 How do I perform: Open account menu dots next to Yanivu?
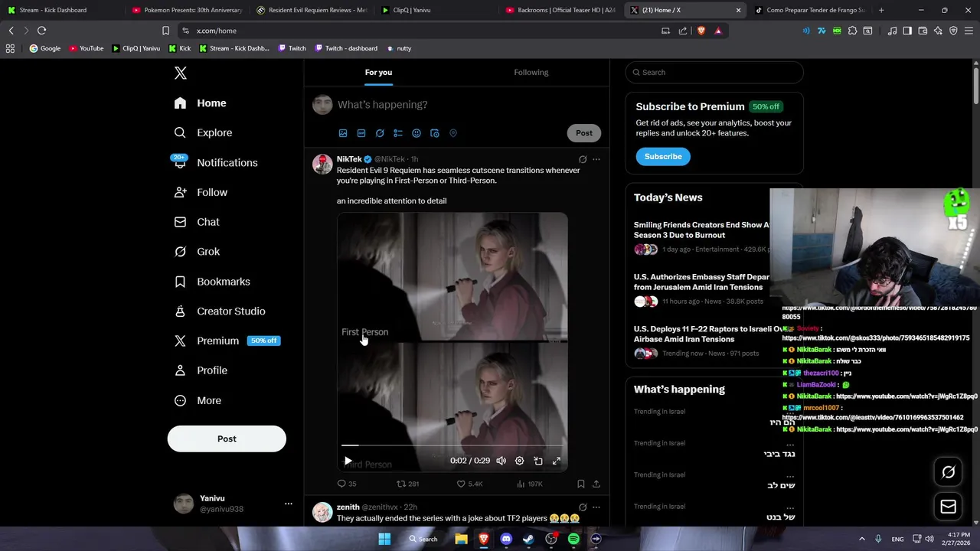(x=288, y=504)
